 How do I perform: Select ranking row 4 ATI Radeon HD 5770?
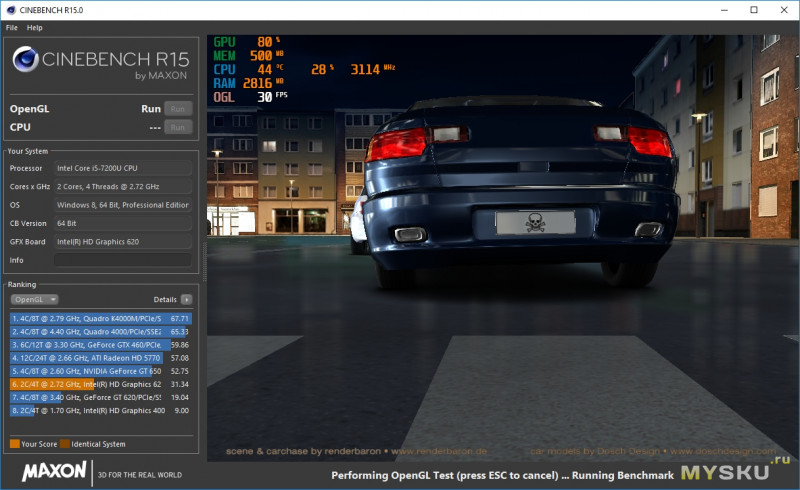point(101,358)
